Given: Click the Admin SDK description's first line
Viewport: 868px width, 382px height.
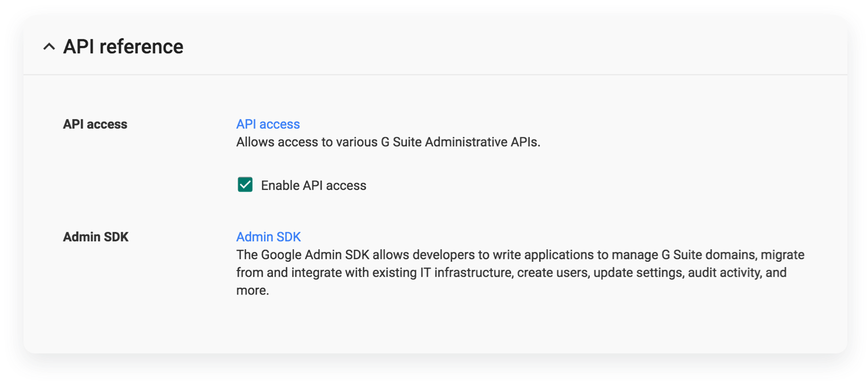Looking at the screenshot, I should coord(520,254).
